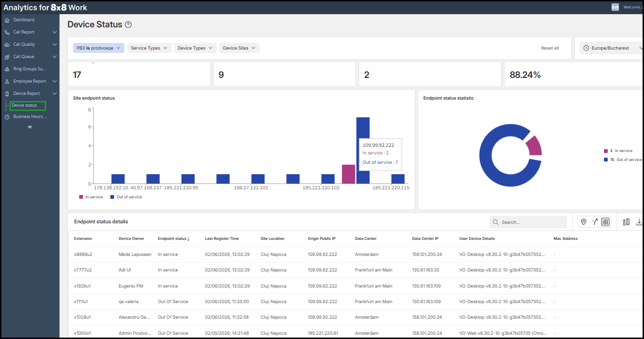Image resolution: width=644 pixels, height=339 pixels.
Task: Select Device status in sidebar
Action: 25,105
